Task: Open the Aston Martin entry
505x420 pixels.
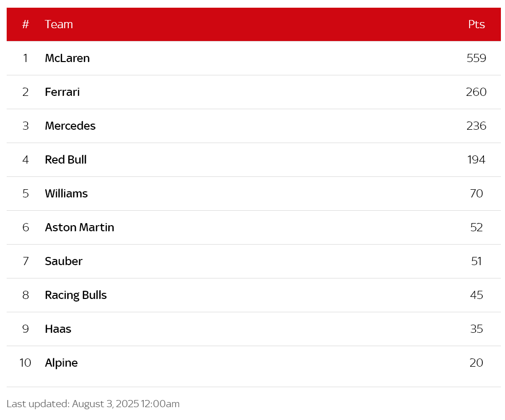Action: tap(80, 228)
